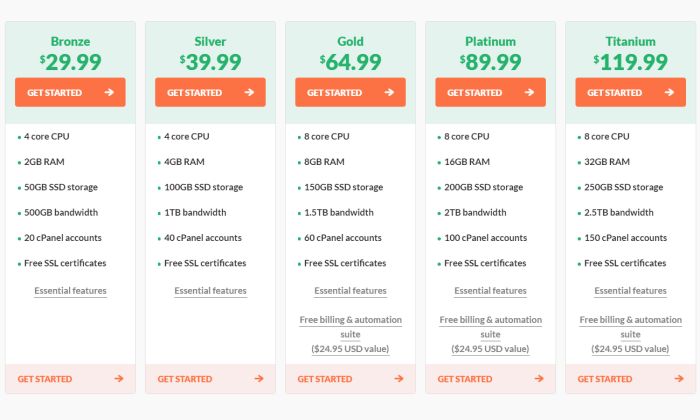
Task: Open Essential features under the Silver plan
Action: click(x=210, y=291)
